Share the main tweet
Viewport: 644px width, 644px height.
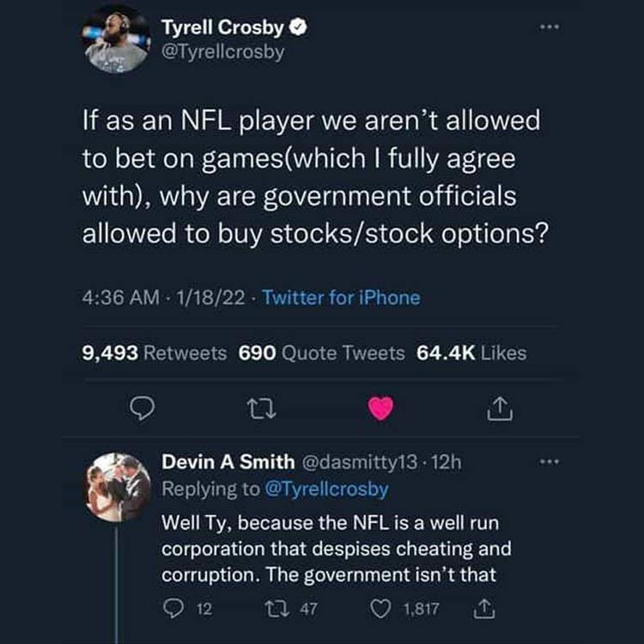click(x=498, y=410)
